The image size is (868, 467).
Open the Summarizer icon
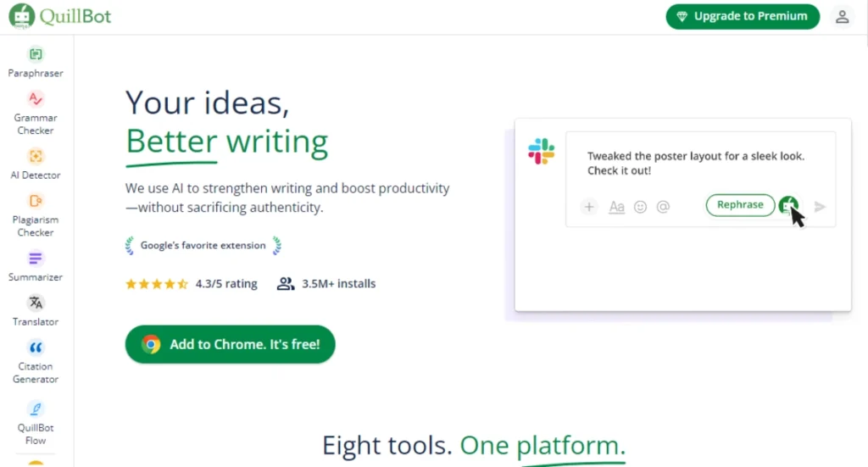pyautogui.click(x=36, y=259)
